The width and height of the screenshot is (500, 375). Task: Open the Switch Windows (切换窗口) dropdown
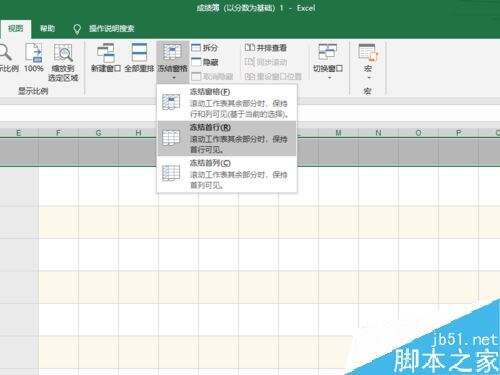pos(328,62)
